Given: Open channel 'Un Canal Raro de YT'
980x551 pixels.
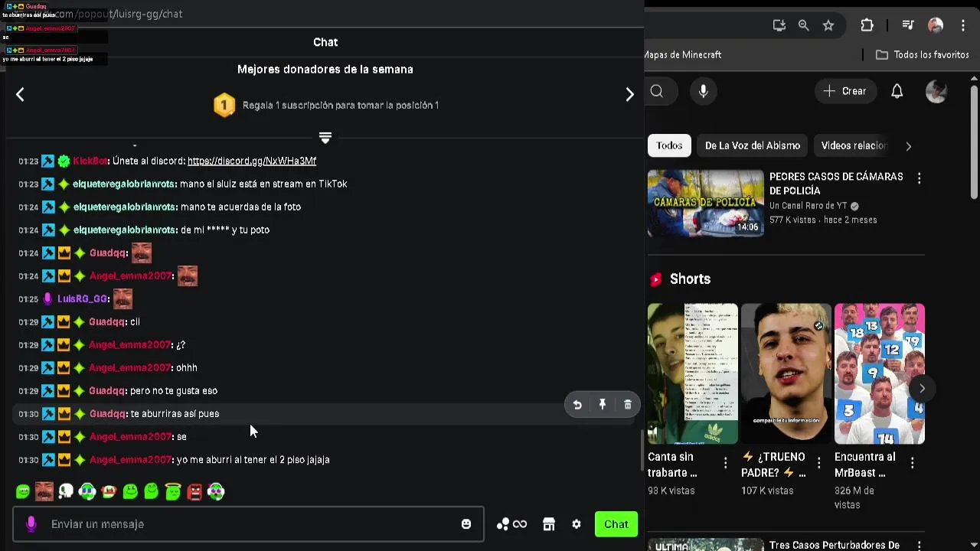Looking at the screenshot, I should (x=808, y=206).
